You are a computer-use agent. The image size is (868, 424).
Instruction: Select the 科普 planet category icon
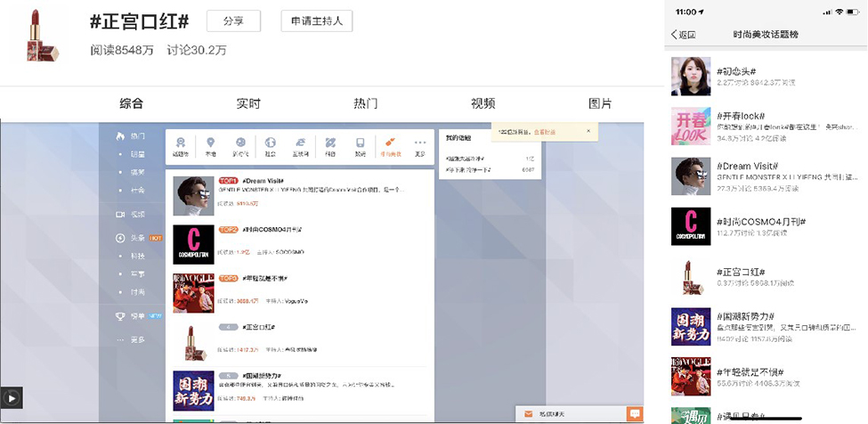[x=330, y=143]
